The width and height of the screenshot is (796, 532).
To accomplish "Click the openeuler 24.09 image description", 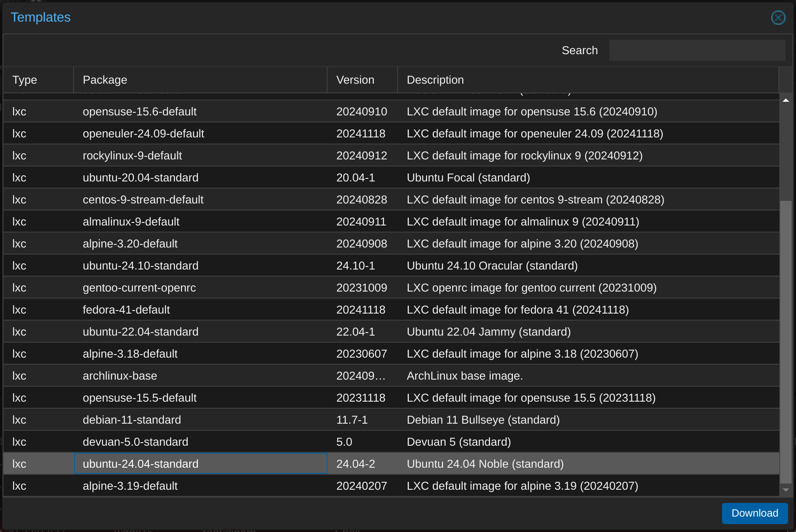I will coord(535,133).
